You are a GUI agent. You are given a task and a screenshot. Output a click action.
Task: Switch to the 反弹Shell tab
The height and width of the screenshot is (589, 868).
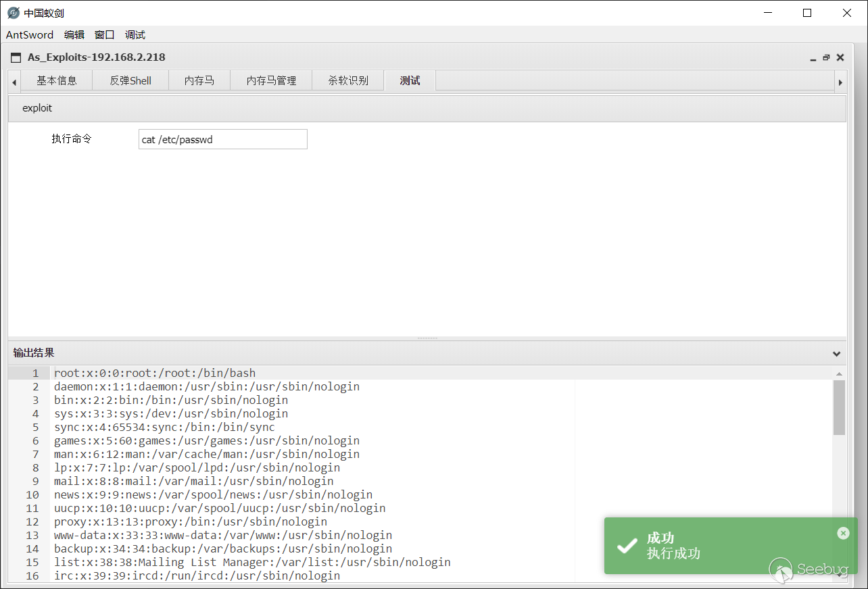pyautogui.click(x=130, y=80)
